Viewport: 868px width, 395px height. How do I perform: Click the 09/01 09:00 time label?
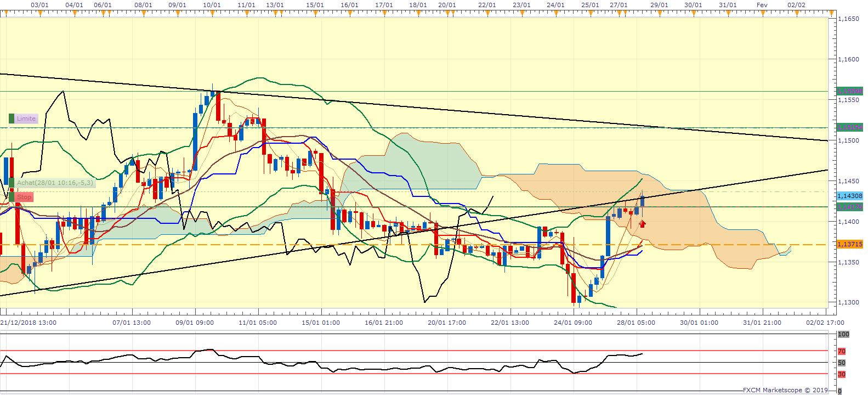point(195,323)
